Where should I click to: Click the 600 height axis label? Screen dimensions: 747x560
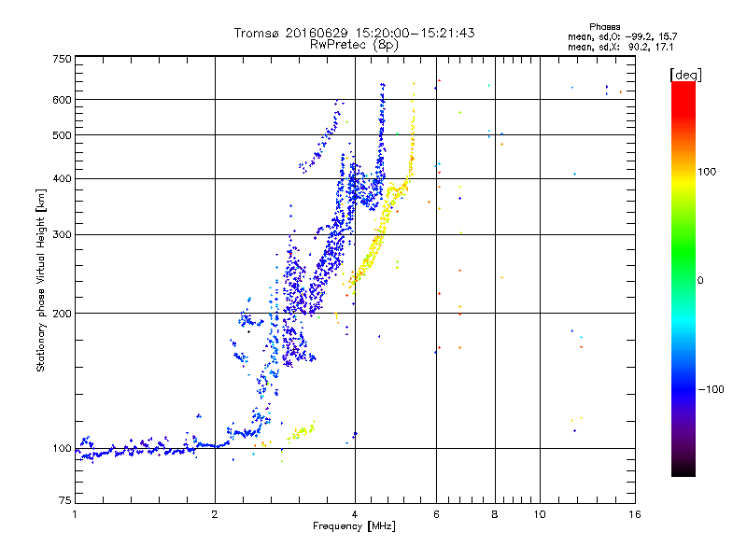coord(62,100)
